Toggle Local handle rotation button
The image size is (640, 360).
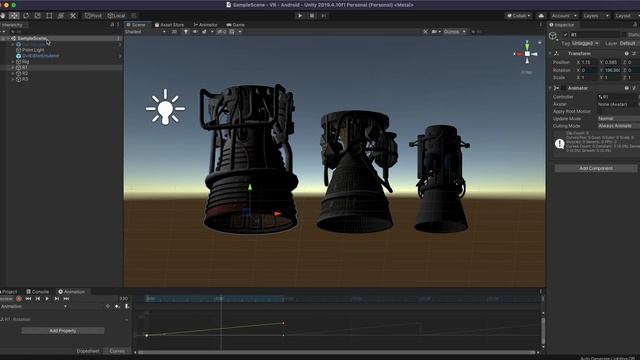[x=116, y=16]
